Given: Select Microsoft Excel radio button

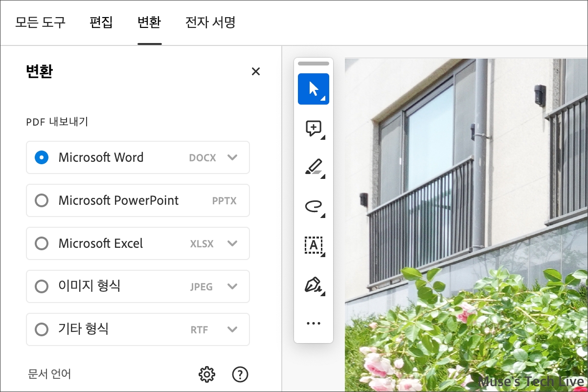Looking at the screenshot, I should click(x=42, y=243).
